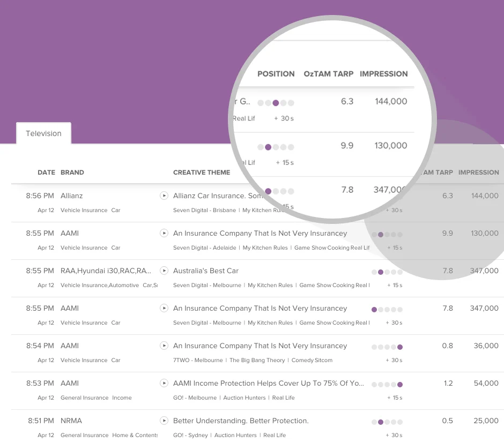Image resolution: width=504 pixels, height=443 pixels.
Task: Sort by the DATE column header
Action: (46, 172)
